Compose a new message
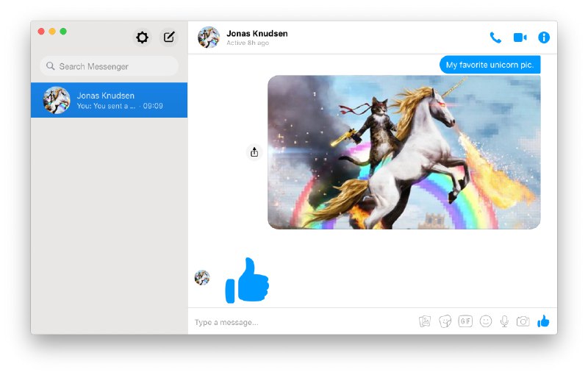The image size is (588, 375). coord(169,37)
